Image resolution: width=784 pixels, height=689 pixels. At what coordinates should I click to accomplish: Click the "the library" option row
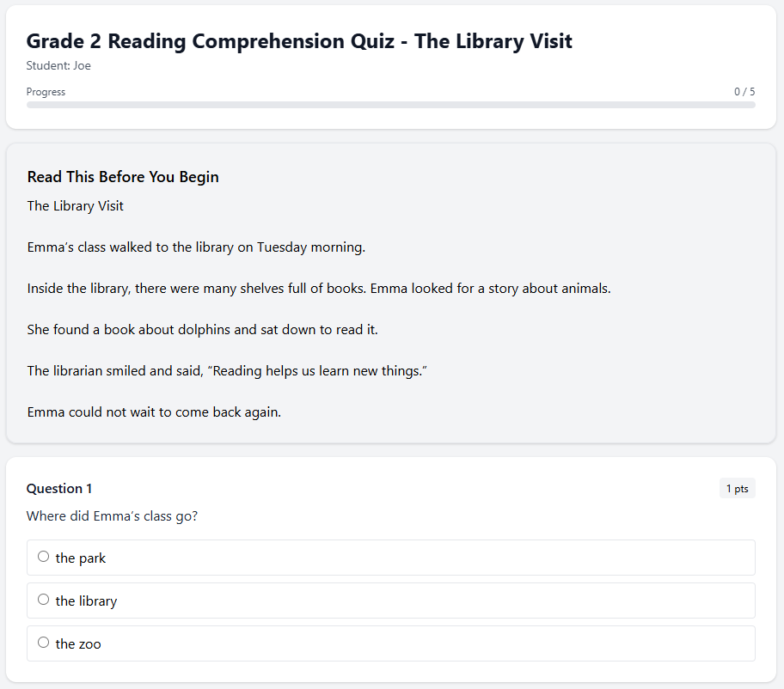pos(391,601)
